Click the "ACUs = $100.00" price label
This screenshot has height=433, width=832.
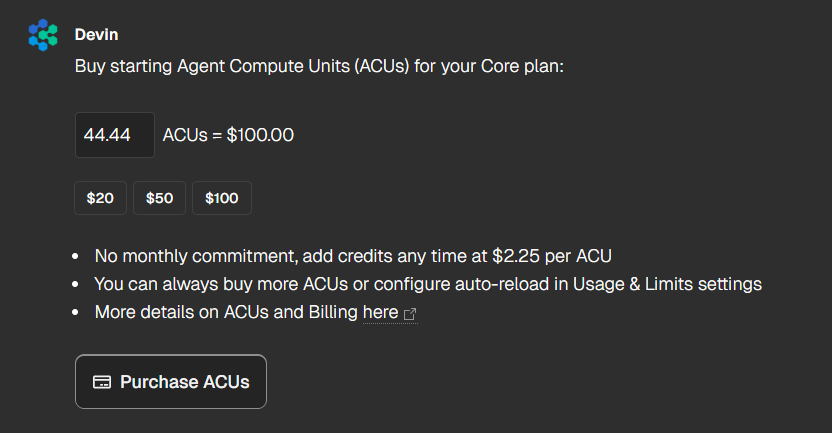[228, 135]
